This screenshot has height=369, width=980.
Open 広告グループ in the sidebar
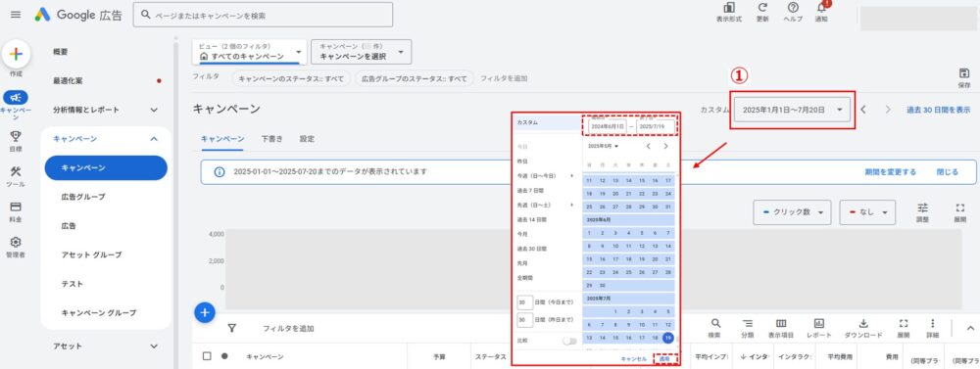[83, 197]
